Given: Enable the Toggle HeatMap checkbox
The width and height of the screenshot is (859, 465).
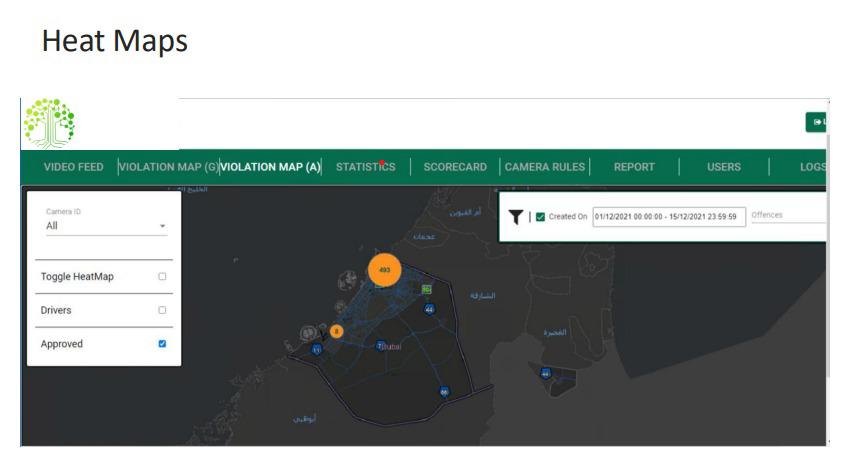Looking at the screenshot, I should point(162,277).
